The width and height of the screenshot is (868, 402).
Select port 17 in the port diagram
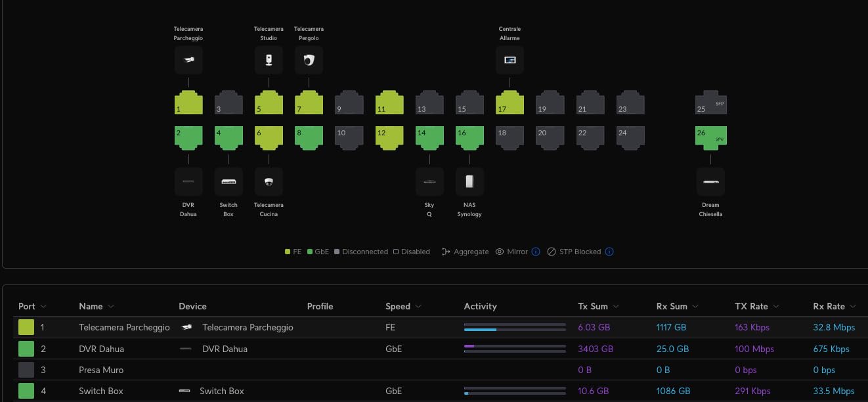point(510,104)
